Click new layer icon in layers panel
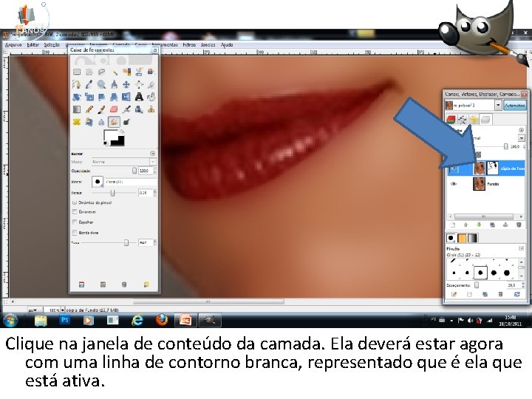Viewport: 532px width, 399px height. [x=453, y=225]
